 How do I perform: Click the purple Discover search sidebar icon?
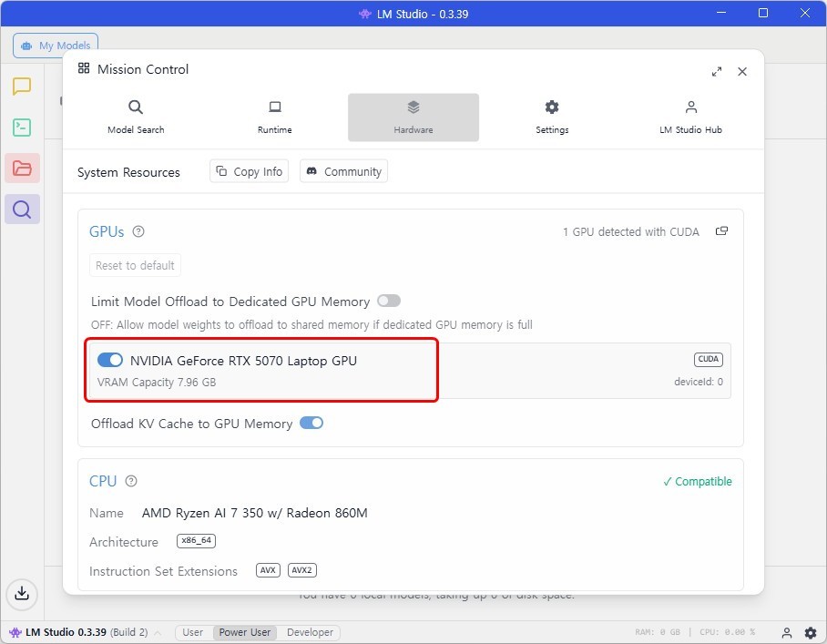22,210
